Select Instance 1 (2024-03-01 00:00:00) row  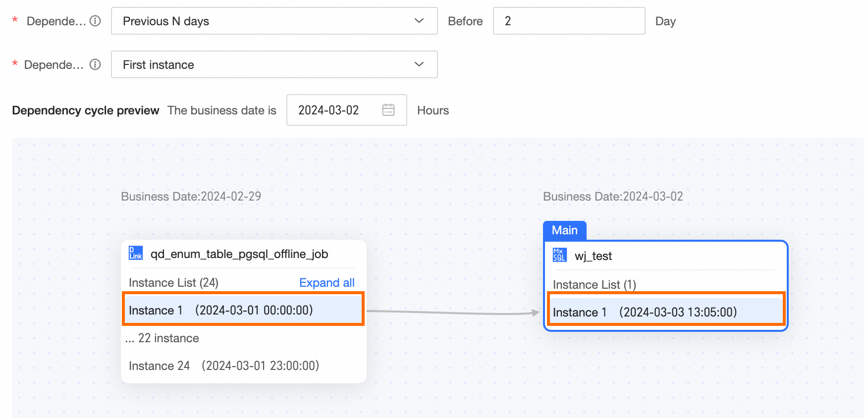click(243, 309)
